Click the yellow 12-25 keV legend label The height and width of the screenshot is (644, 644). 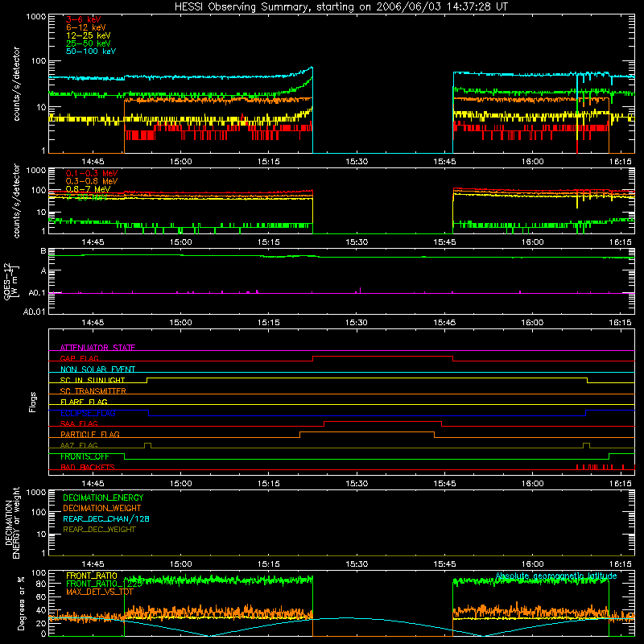(89, 35)
